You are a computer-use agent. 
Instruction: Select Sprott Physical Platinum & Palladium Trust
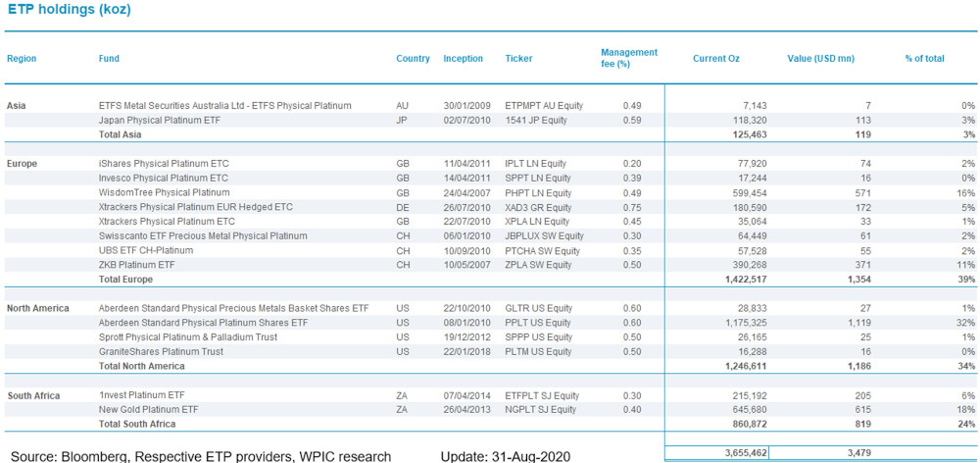pos(188,337)
